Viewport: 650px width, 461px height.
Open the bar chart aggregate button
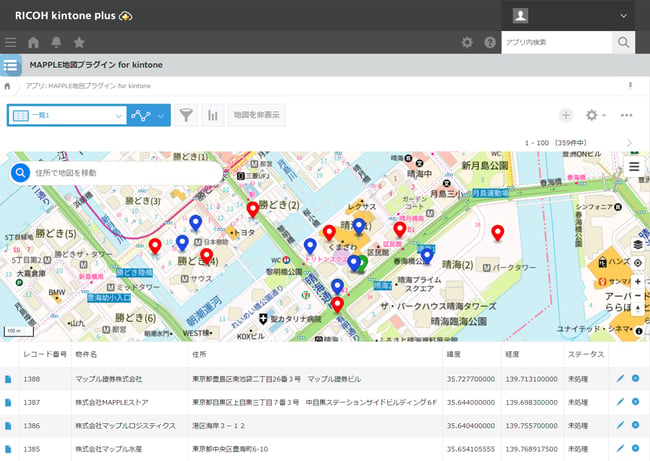pyautogui.click(x=213, y=115)
